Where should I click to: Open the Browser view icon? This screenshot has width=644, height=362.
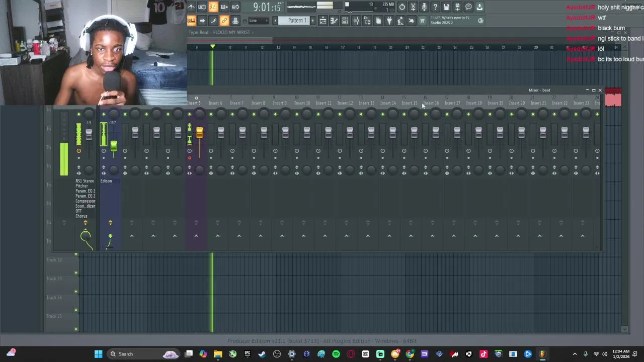tap(367, 21)
